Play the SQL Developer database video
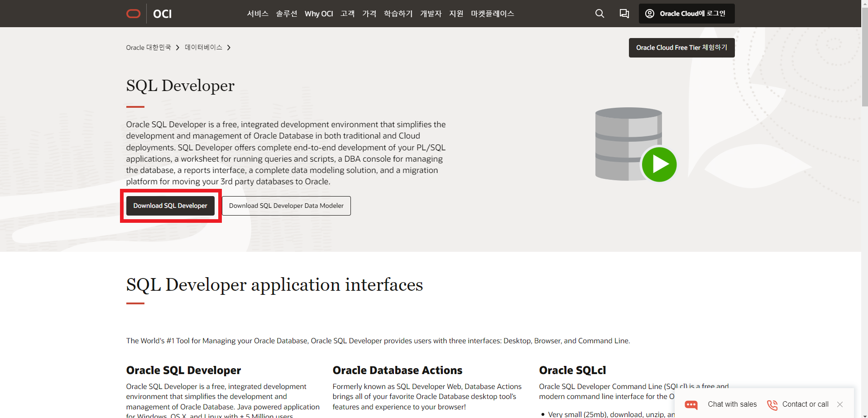868x418 pixels. coord(659,164)
